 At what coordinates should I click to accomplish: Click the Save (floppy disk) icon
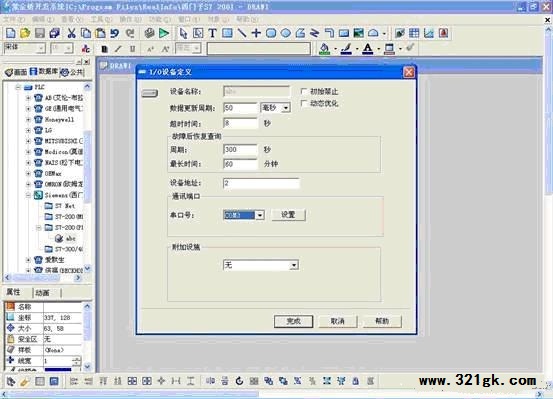[40, 33]
